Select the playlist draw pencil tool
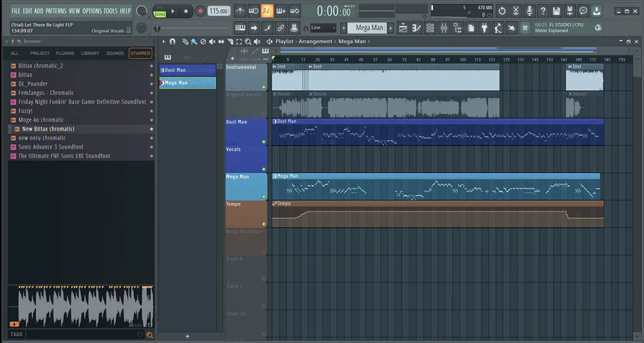 [x=185, y=41]
